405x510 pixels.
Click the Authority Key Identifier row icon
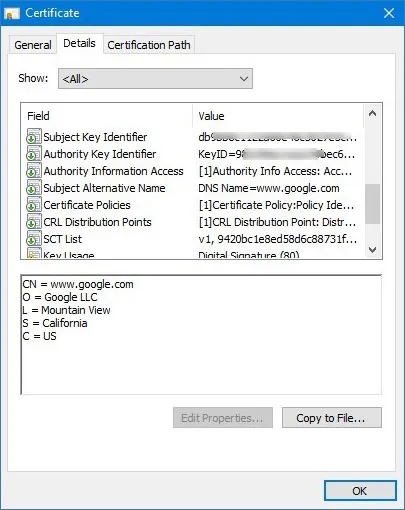click(x=34, y=154)
